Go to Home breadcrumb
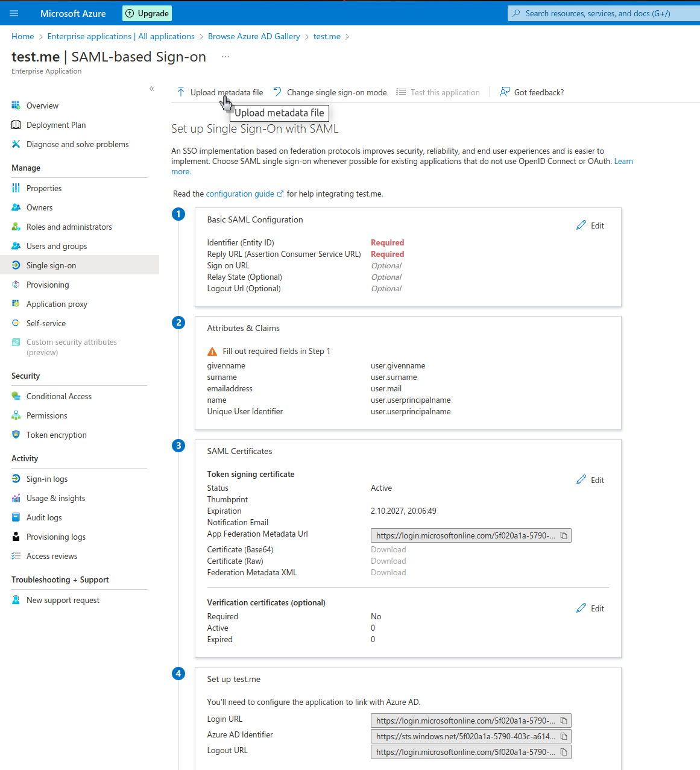Screen dimensions: 700x770 point(23,36)
